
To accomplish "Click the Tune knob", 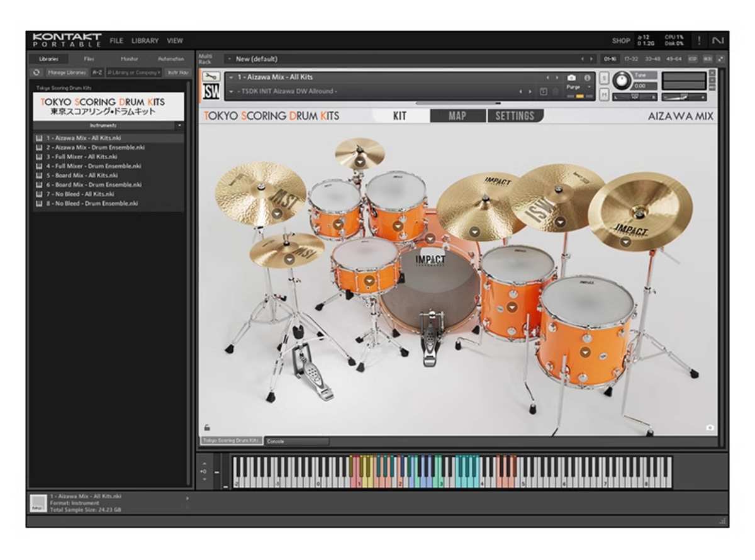I will [x=622, y=80].
